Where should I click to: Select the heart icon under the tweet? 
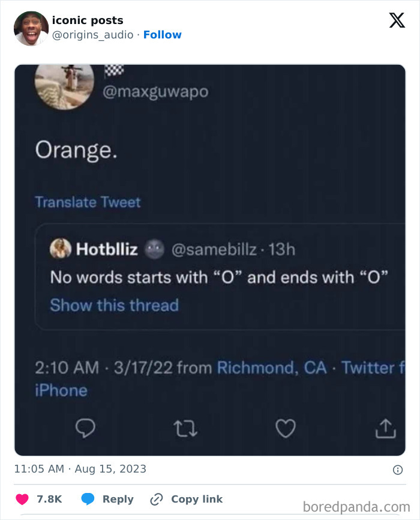point(285,428)
